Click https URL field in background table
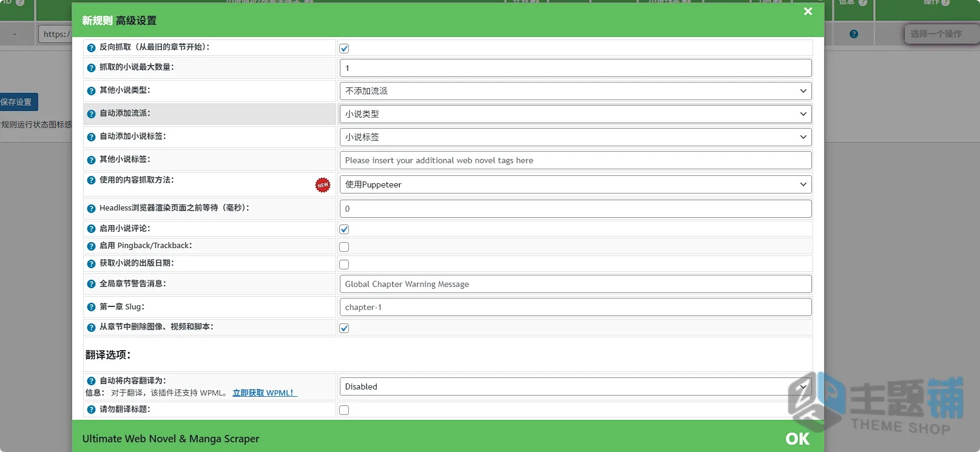This screenshot has height=452, width=980. 55,34
